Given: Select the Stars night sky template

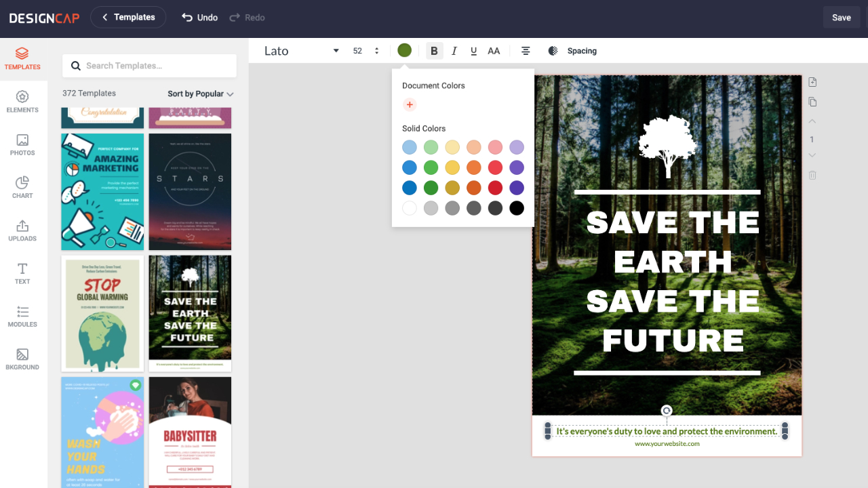Looking at the screenshot, I should 190,192.
